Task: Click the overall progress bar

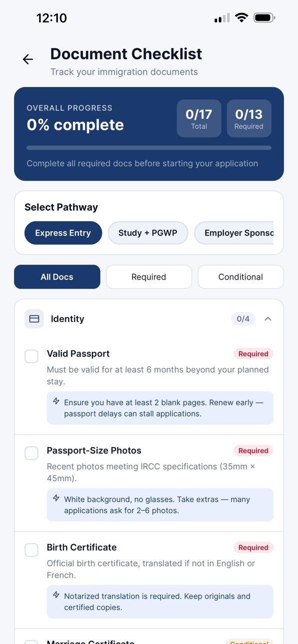Action: [149, 148]
